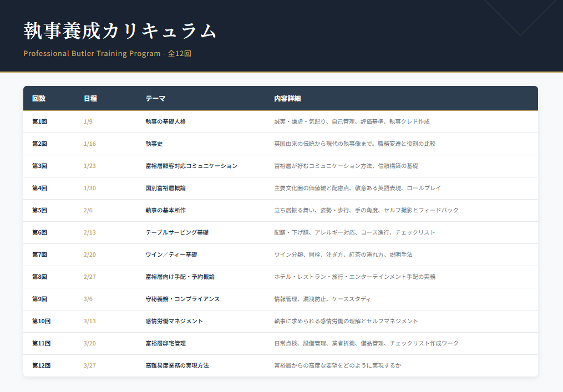Select the 第5回 row label
Screen dimensions: 563x392
39,210
